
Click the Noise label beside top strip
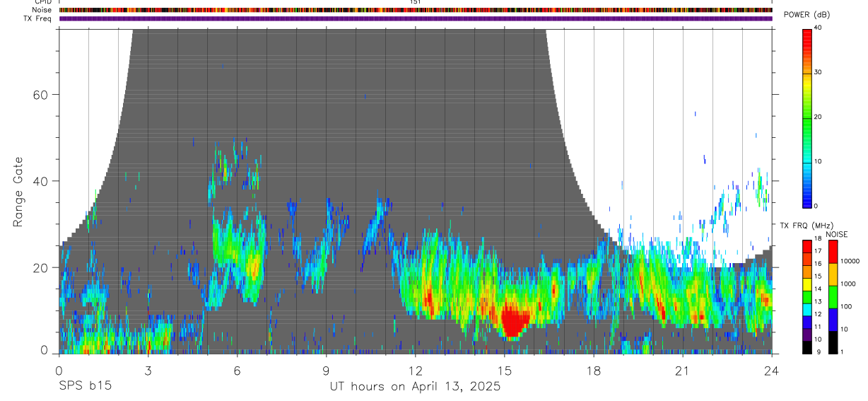tap(42, 10)
